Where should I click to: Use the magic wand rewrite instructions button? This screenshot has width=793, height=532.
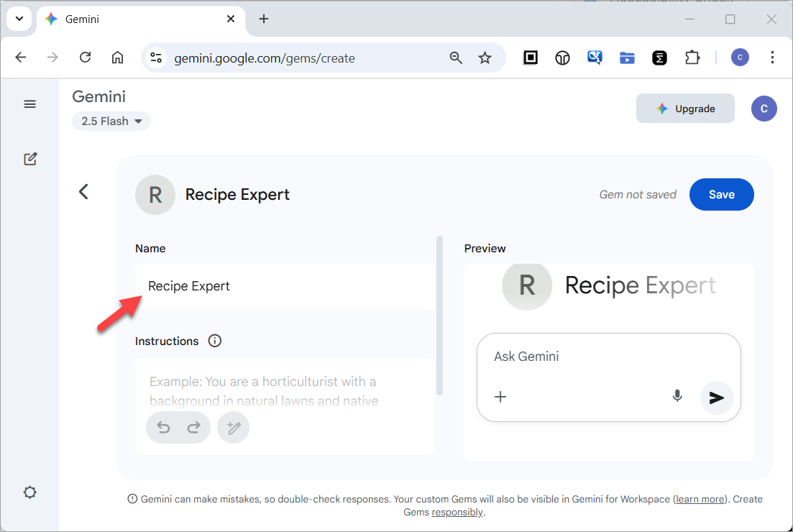233,428
